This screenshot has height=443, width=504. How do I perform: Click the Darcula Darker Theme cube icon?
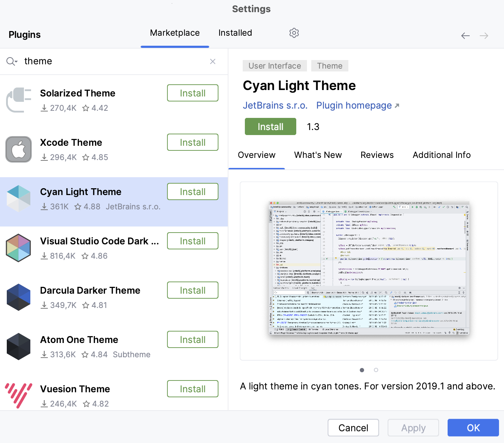pyautogui.click(x=19, y=297)
